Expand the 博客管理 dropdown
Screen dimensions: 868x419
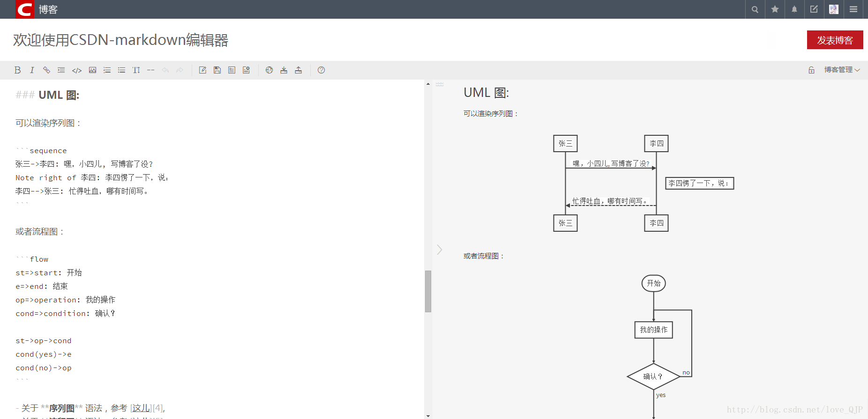click(842, 70)
